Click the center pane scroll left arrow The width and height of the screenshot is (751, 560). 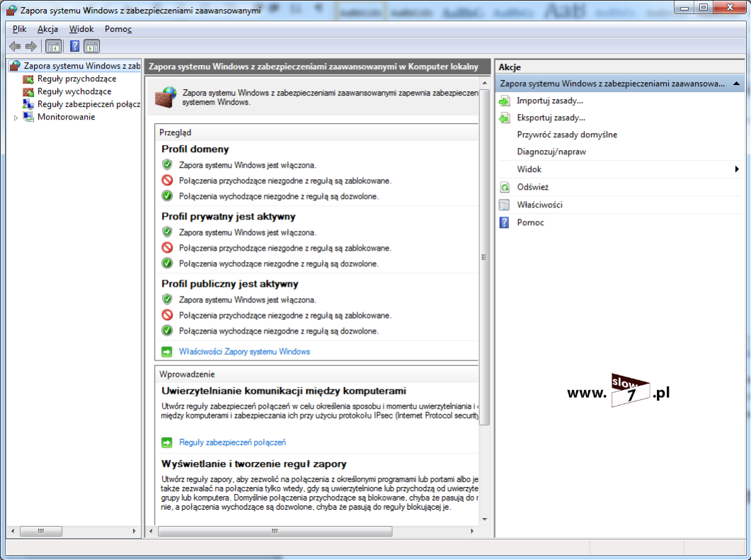(x=151, y=531)
